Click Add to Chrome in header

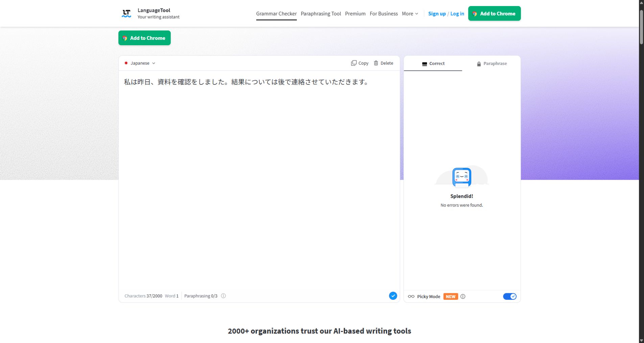[x=494, y=14]
